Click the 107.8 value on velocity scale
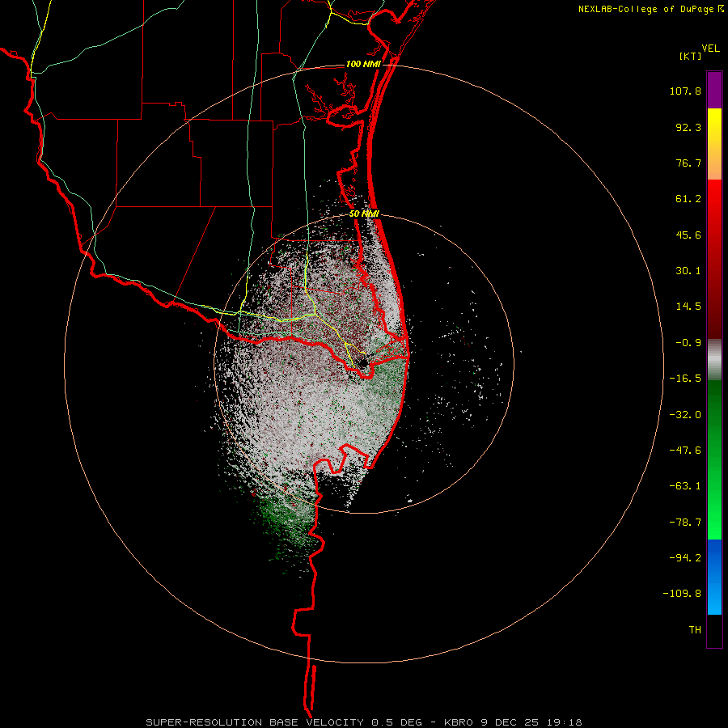The width and height of the screenshot is (728, 728). (x=685, y=91)
